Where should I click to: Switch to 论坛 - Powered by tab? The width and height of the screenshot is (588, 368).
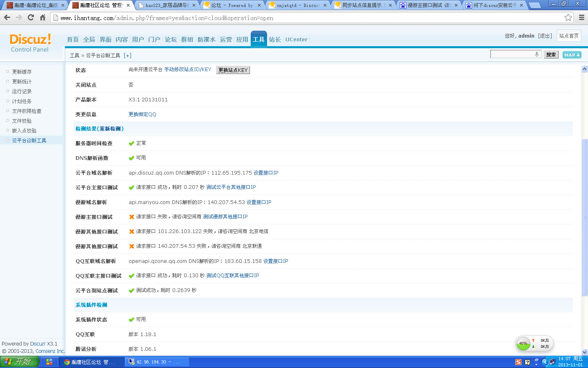232,5
